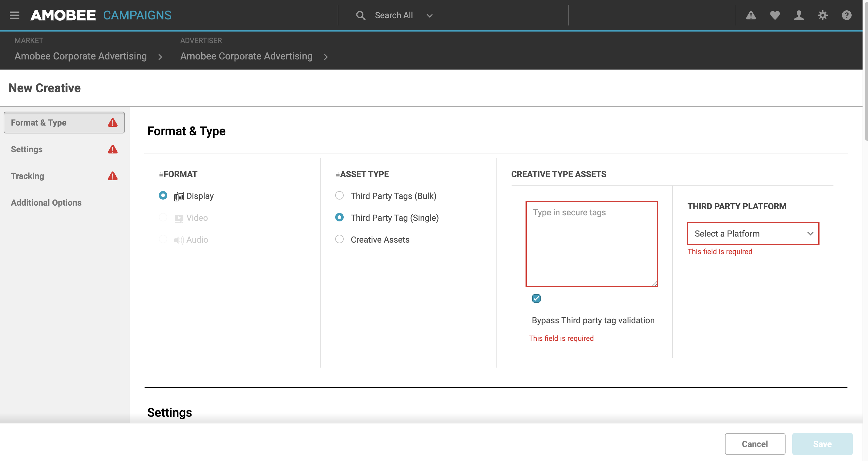Open settings gear icon in header
The height and width of the screenshot is (461, 868).
pyautogui.click(x=823, y=15)
